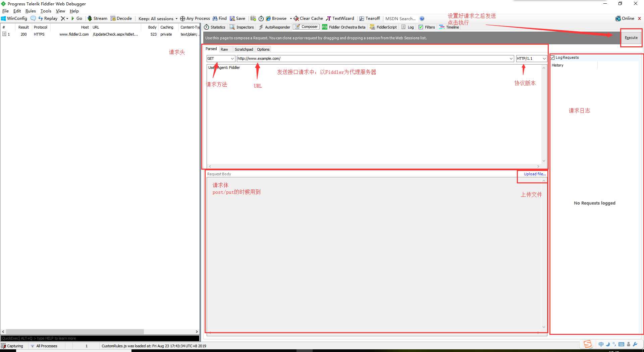This screenshot has width=644, height=352.
Task: Select the Composer tab
Action: [306, 27]
